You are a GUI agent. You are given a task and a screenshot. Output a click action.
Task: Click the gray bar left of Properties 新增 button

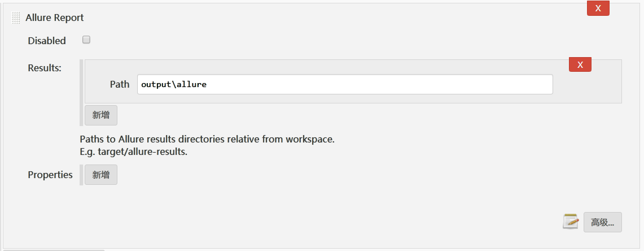[x=81, y=175]
